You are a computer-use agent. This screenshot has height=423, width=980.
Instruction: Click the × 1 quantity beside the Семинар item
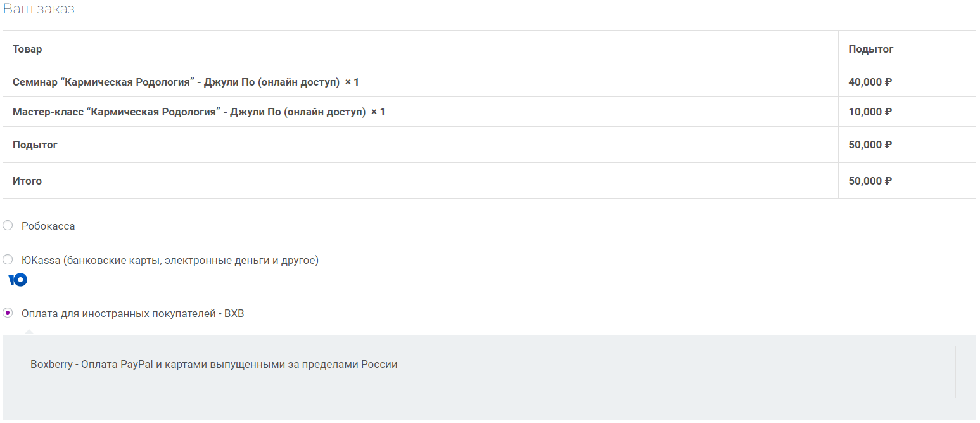click(352, 82)
